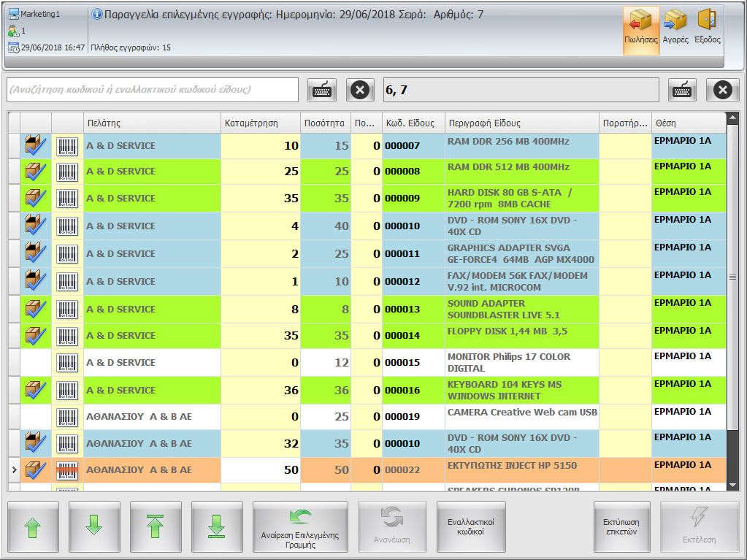Click checked box icon of item 000011
747x560 pixels.
point(36,253)
